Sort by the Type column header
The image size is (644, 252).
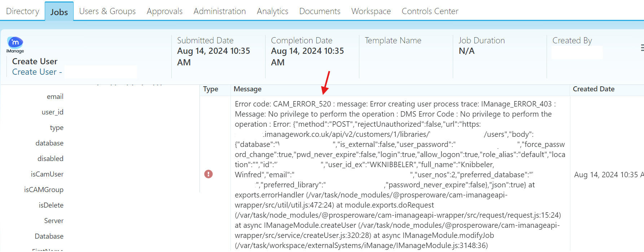point(211,89)
